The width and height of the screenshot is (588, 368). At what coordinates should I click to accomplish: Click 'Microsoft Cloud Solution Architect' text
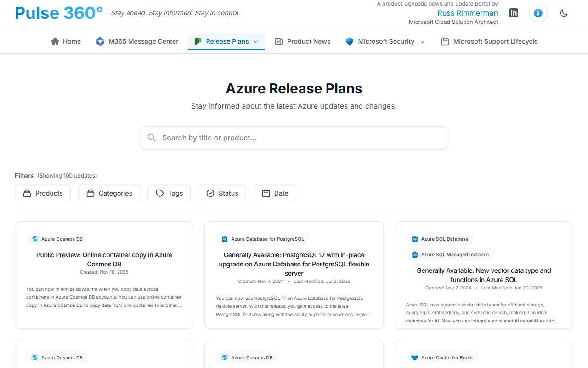coord(453,22)
